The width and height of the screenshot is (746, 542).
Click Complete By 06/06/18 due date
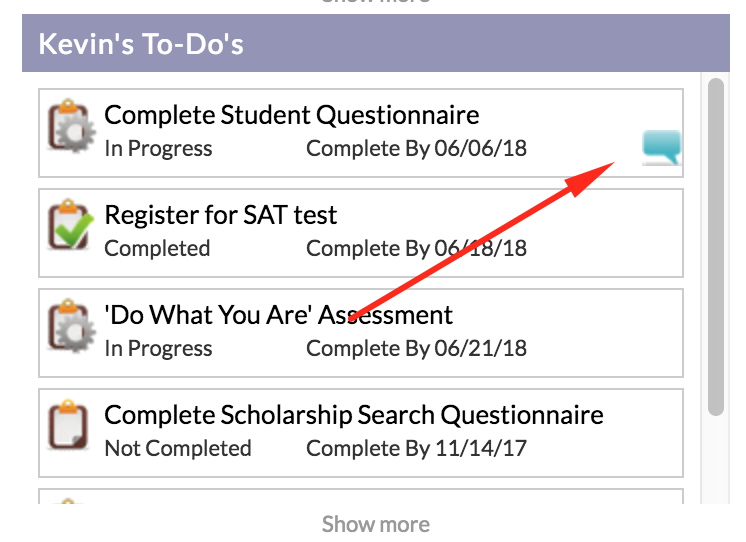(x=416, y=148)
